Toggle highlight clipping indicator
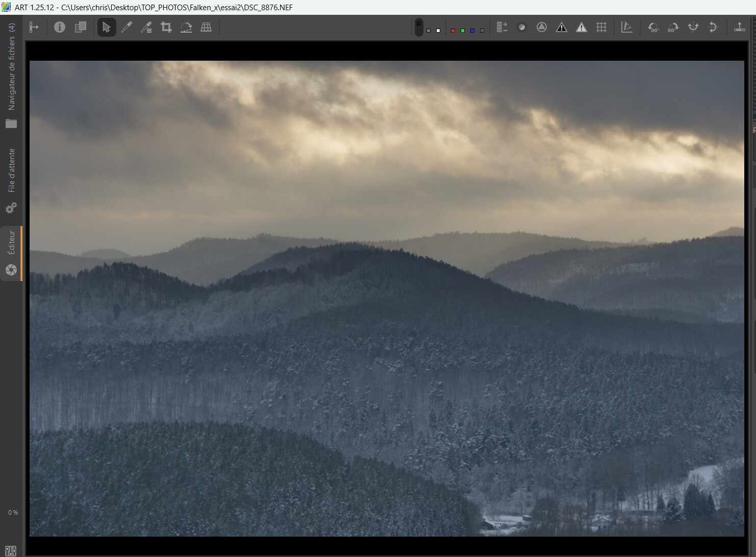This screenshot has height=557, width=756. [582, 28]
